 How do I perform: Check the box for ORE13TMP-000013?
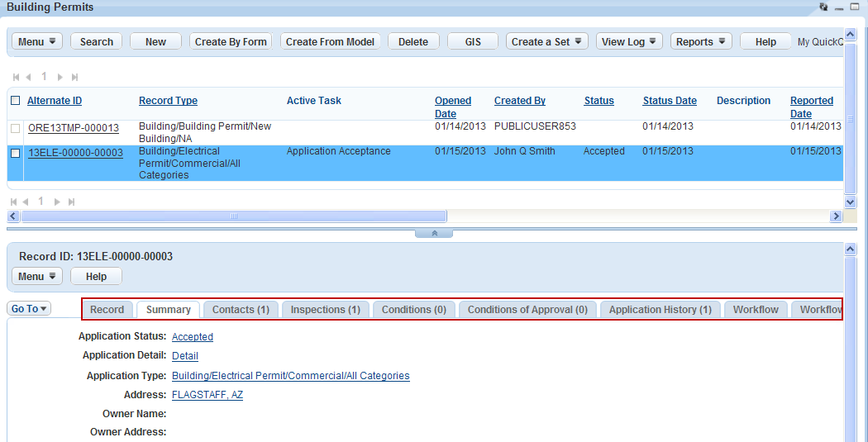[16, 128]
